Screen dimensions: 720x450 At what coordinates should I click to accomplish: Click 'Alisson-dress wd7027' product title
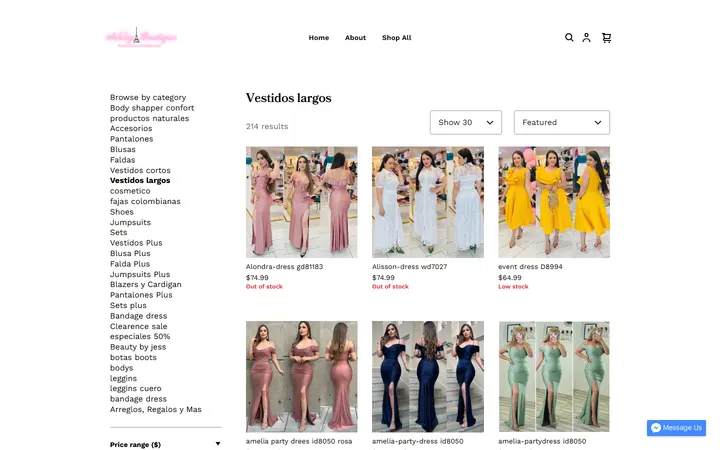tap(410, 267)
